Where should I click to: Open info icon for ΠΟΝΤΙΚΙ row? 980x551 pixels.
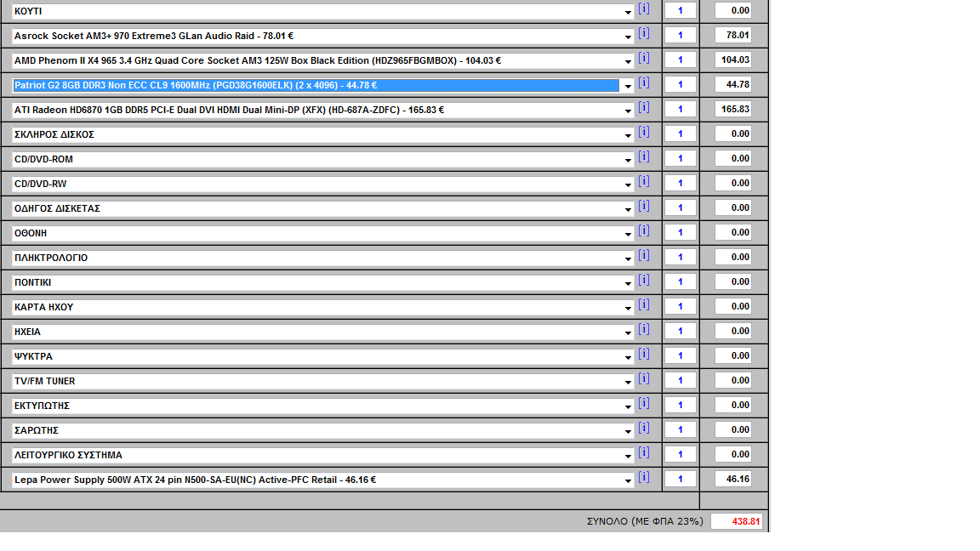point(644,281)
